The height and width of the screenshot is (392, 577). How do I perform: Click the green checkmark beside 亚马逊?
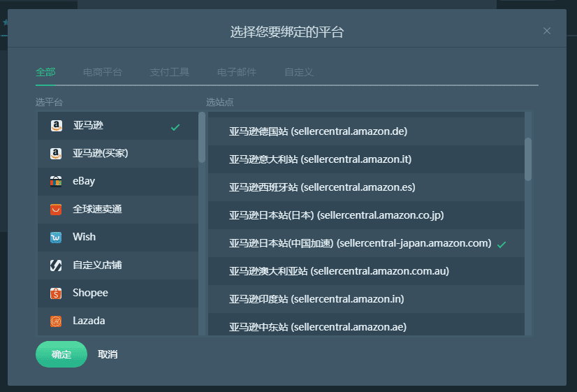175,127
